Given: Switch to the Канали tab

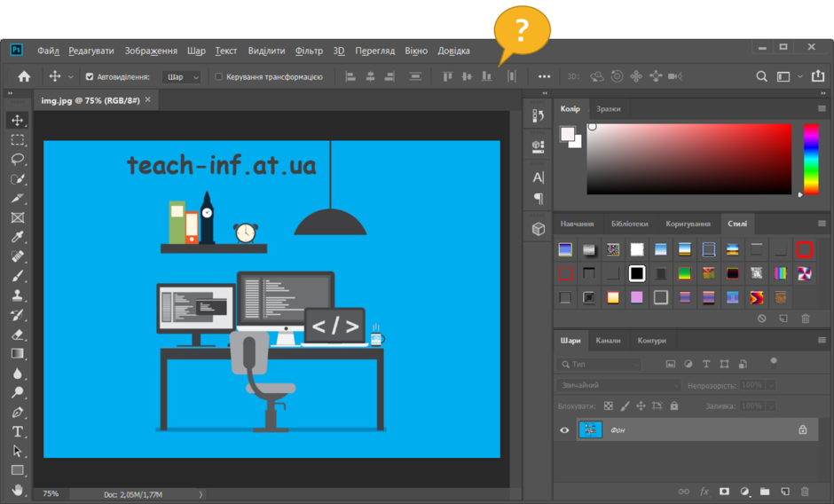Looking at the screenshot, I should click(x=608, y=340).
